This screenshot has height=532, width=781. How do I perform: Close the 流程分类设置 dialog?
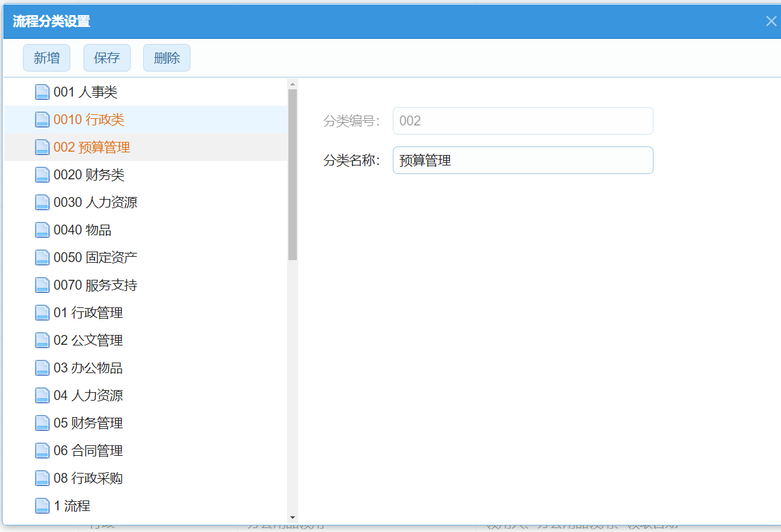click(771, 21)
